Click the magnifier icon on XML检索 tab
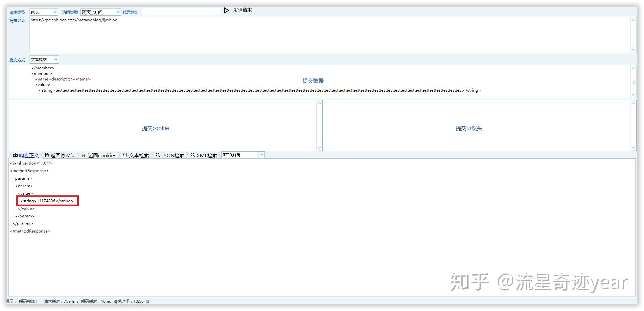Viewport: 644px width, 311px height. (x=193, y=155)
